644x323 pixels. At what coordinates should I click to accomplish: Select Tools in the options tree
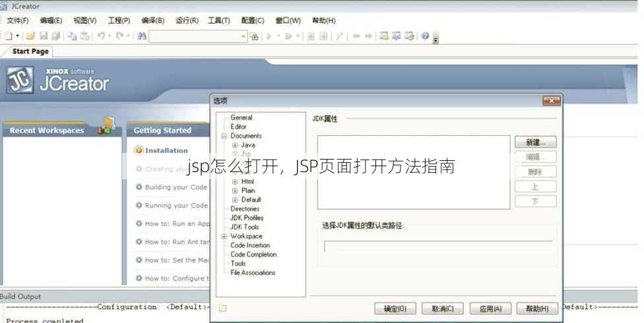(238, 264)
